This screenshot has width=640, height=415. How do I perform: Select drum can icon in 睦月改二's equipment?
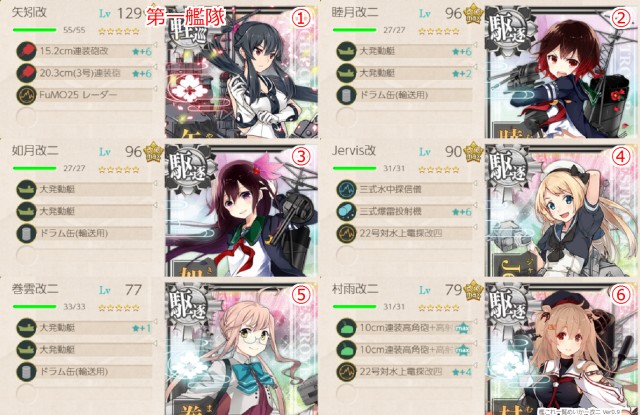347,95
